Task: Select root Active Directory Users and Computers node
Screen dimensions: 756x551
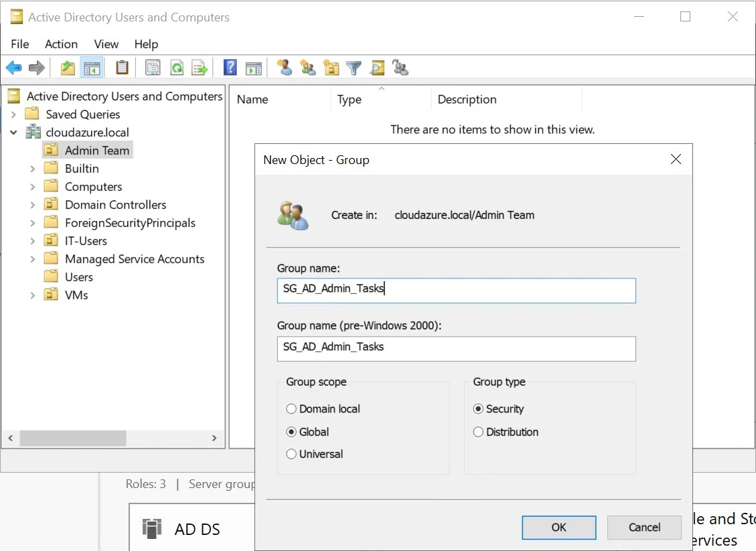Action: click(125, 96)
